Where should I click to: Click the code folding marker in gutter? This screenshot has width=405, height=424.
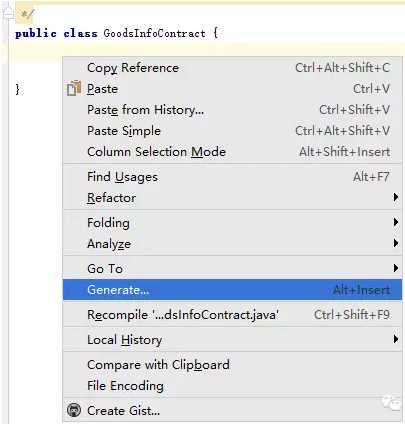(x=8, y=12)
